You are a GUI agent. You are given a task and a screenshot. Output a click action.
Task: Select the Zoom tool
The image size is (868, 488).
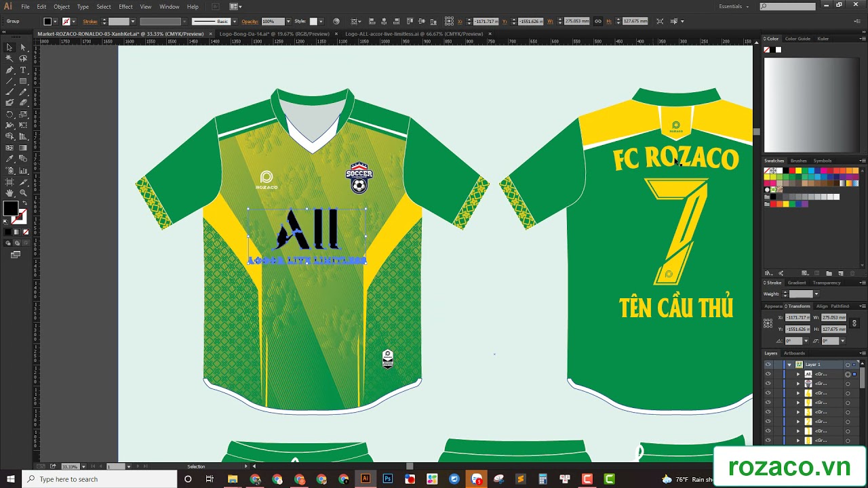pyautogui.click(x=22, y=193)
